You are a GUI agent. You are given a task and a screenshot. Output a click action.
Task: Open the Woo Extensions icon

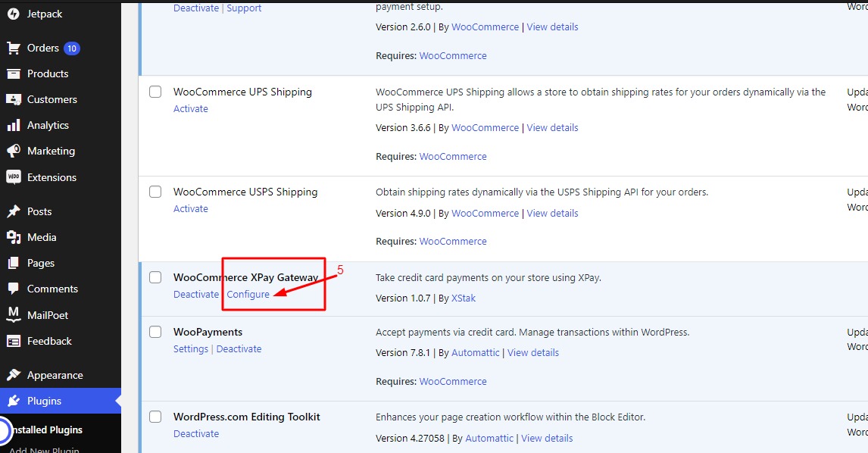14,177
